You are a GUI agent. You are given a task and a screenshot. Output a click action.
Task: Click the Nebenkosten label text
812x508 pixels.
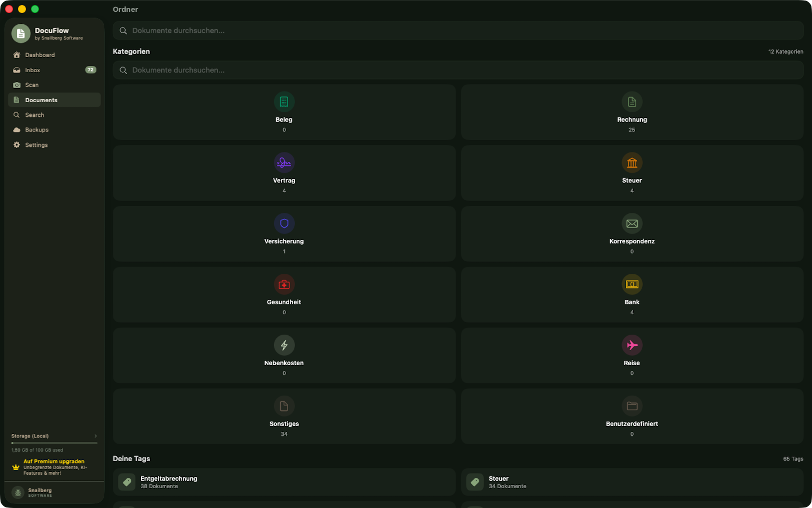[284, 363]
